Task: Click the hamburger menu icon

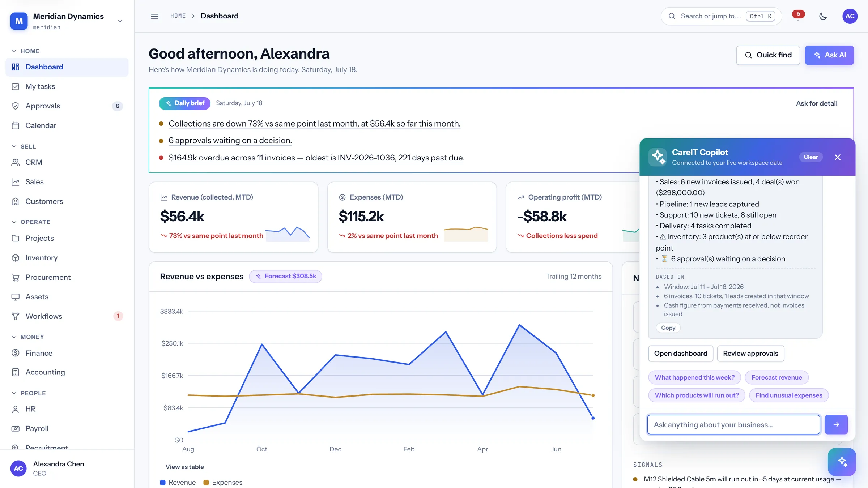Action: 154,16
